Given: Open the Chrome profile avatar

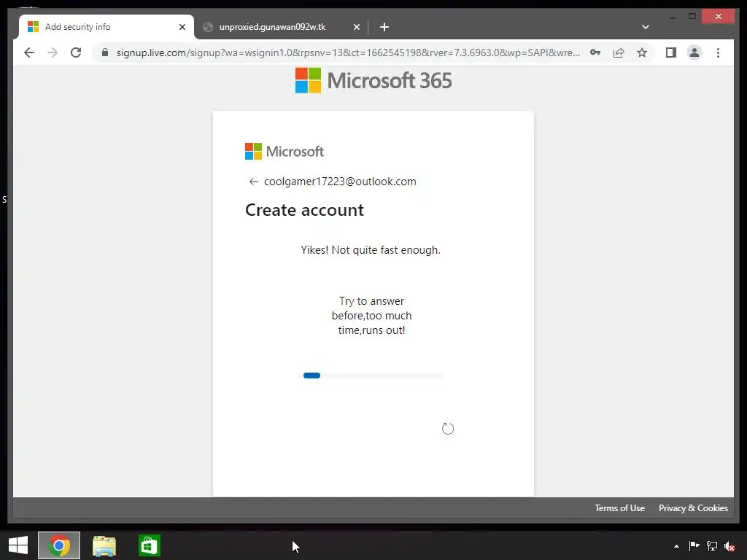Looking at the screenshot, I should 694,52.
